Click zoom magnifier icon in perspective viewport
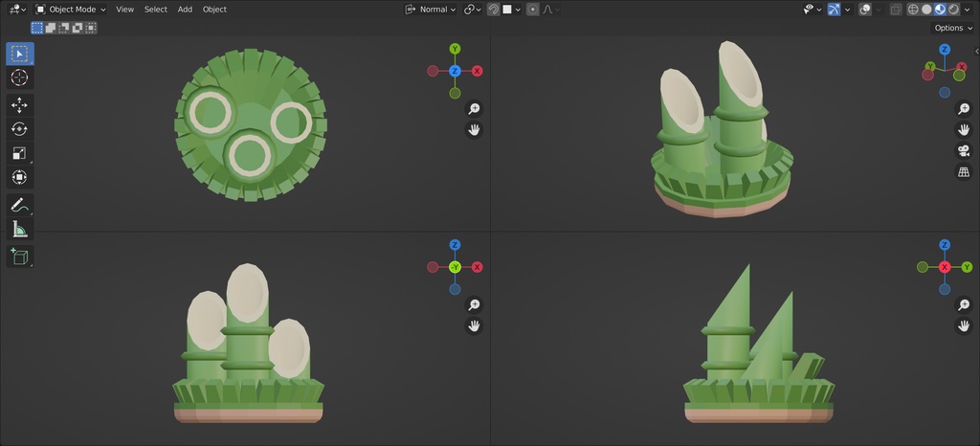This screenshot has height=446, width=980. 963,109
